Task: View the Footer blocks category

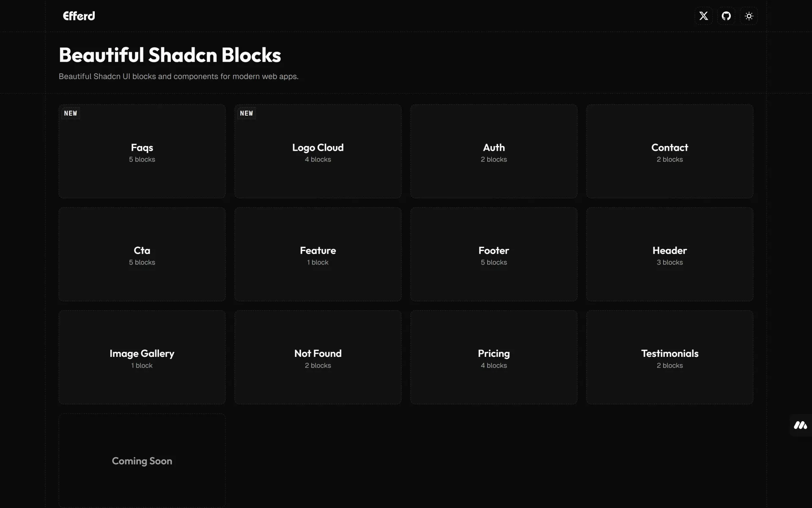Action: point(494,255)
